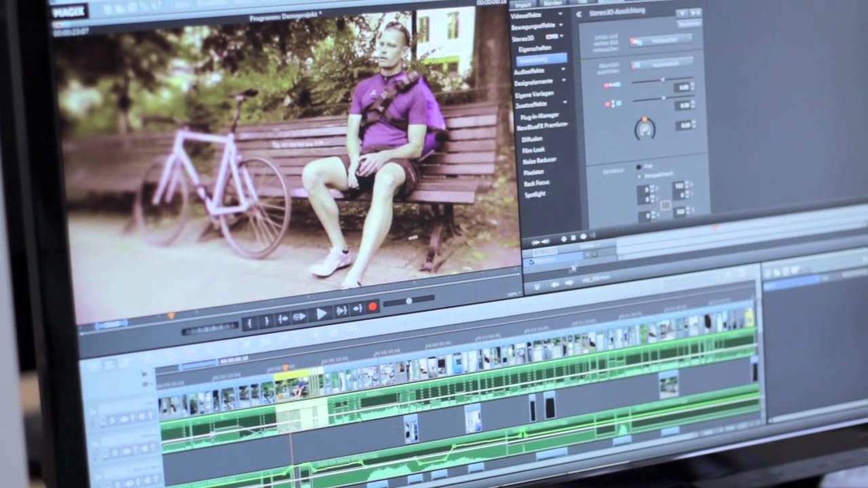This screenshot has width=868, height=488.
Task: Choose the Rack Focus effect
Action: click(536, 183)
